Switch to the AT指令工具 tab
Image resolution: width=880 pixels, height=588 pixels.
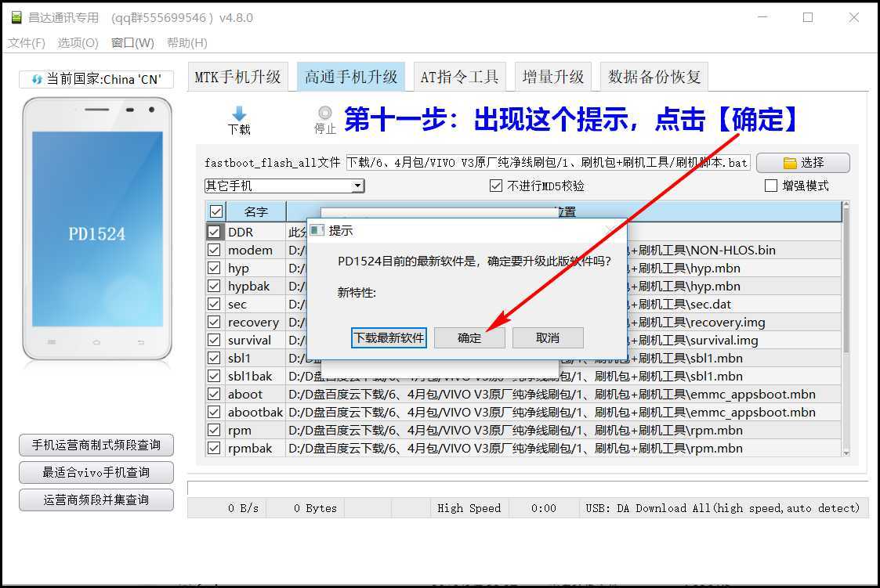[x=459, y=76]
